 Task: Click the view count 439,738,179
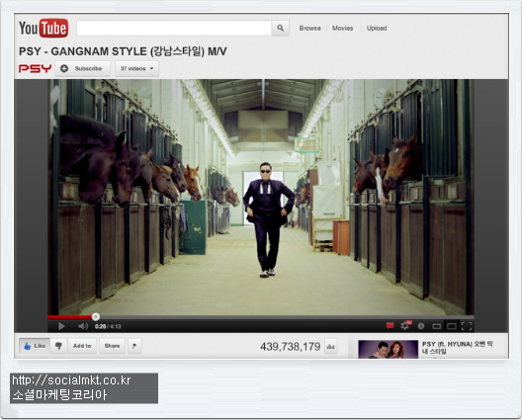click(291, 347)
